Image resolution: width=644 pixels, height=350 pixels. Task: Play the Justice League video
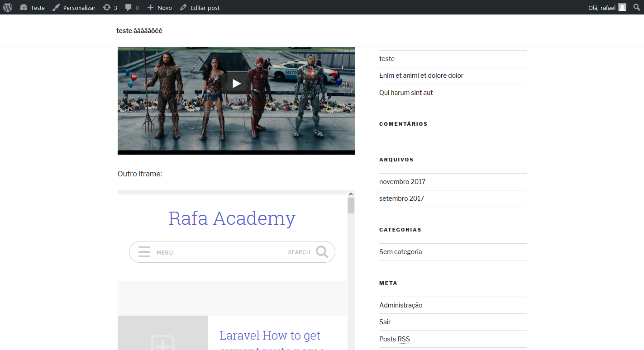236,83
